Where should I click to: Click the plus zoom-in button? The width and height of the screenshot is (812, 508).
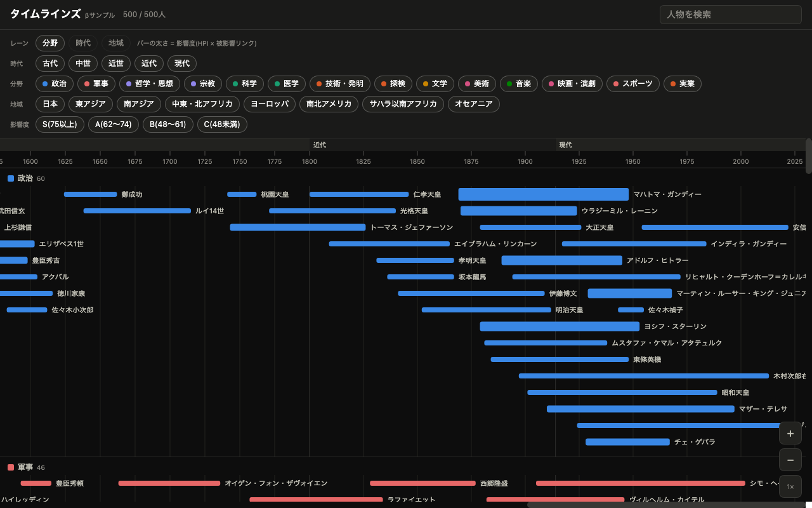click(x=790, y=433)
